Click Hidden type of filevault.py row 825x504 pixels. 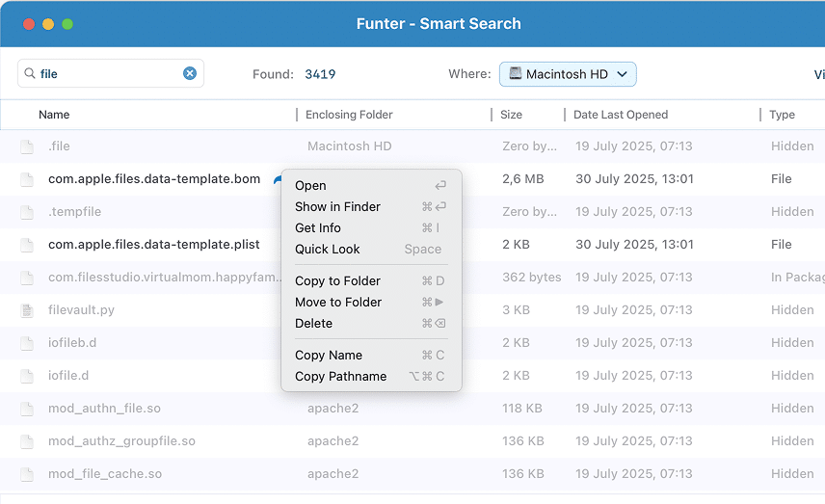click(792, 310)
